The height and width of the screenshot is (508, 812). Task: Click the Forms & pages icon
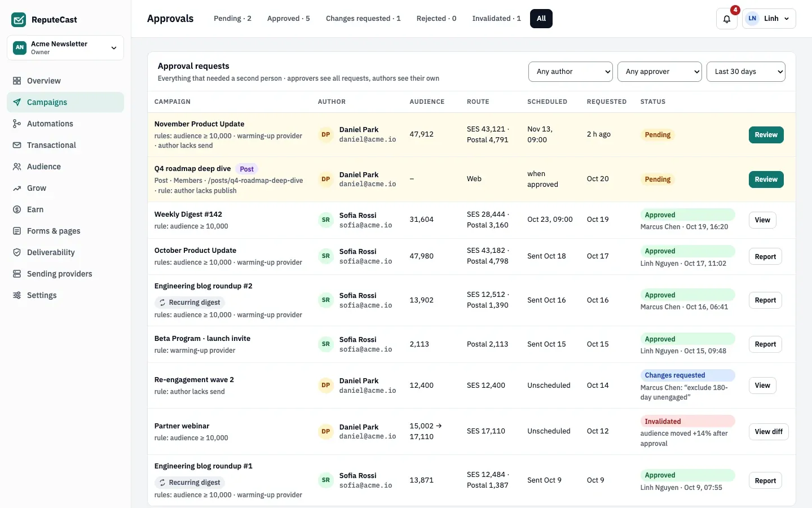[x=17, y=231]
